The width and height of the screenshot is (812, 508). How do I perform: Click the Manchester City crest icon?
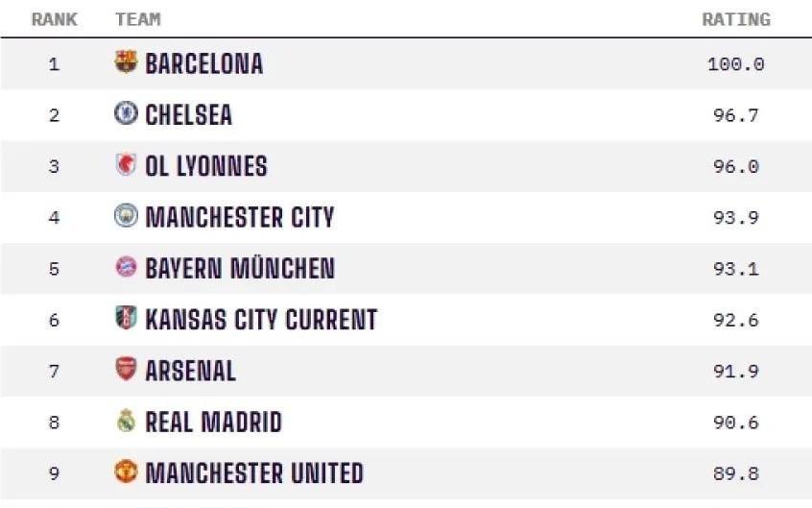(126, 217)
